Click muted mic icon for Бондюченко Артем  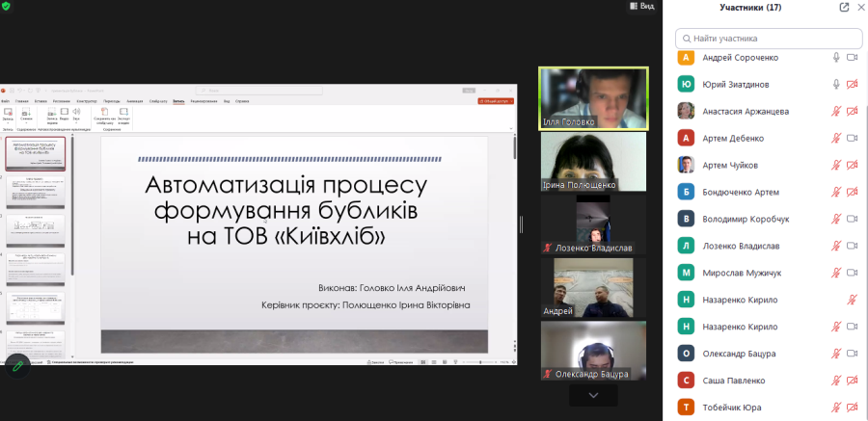[x=836, y=192]
